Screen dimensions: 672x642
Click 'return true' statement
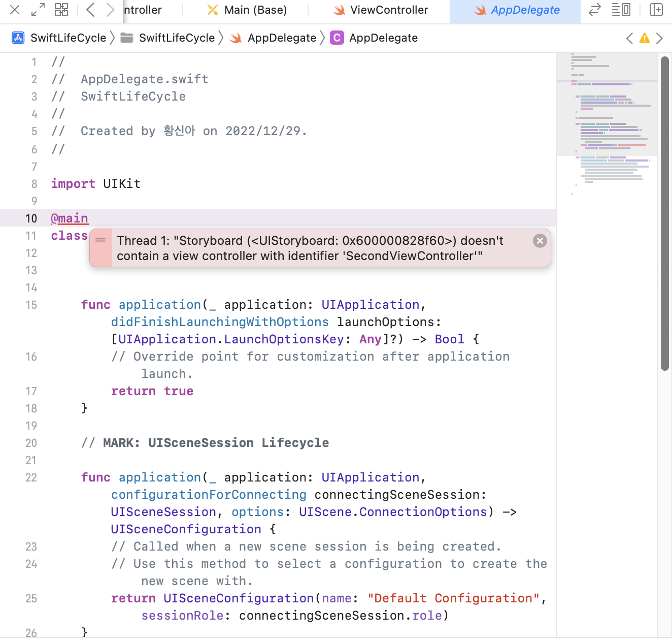[152, 391]
